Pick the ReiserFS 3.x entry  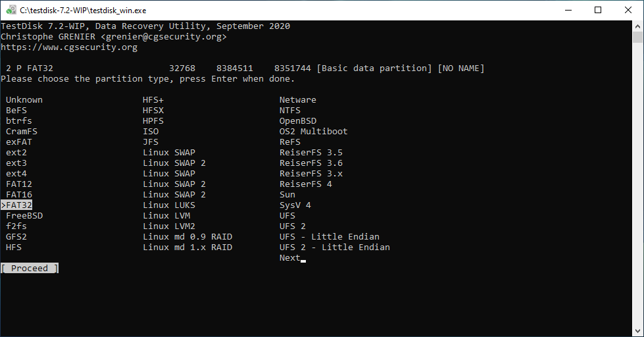[311, 173]
